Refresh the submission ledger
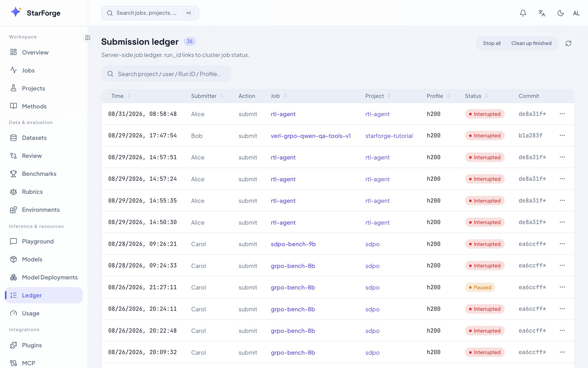 [568, 43]
